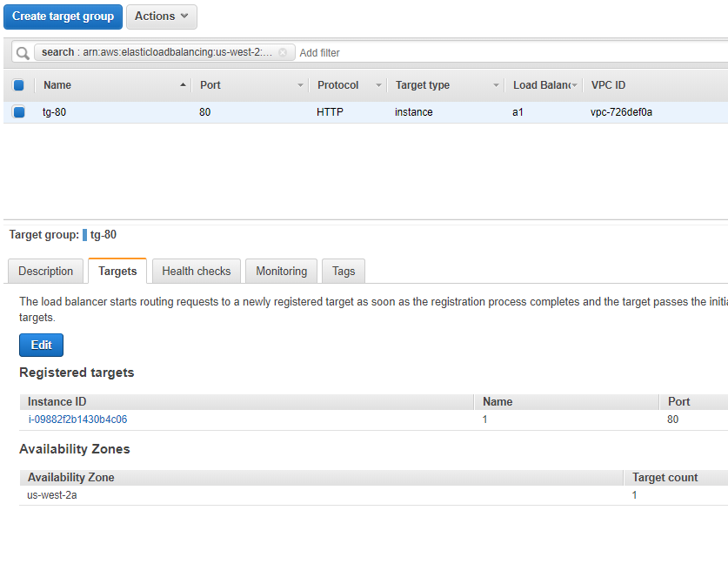Click the magnifier search icon in filter bar
The width and height of the screenshot is (728, 564).
(x=22, y=53)
